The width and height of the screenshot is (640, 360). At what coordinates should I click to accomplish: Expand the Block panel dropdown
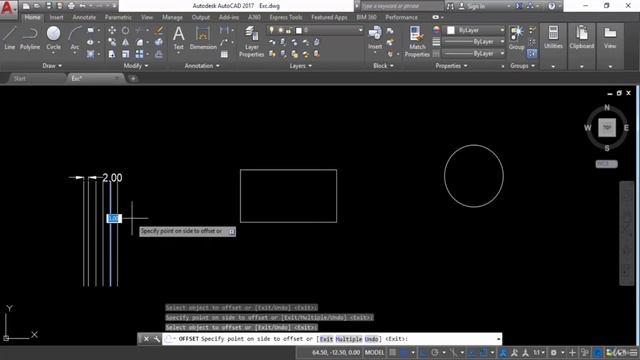tap(383, 66)
